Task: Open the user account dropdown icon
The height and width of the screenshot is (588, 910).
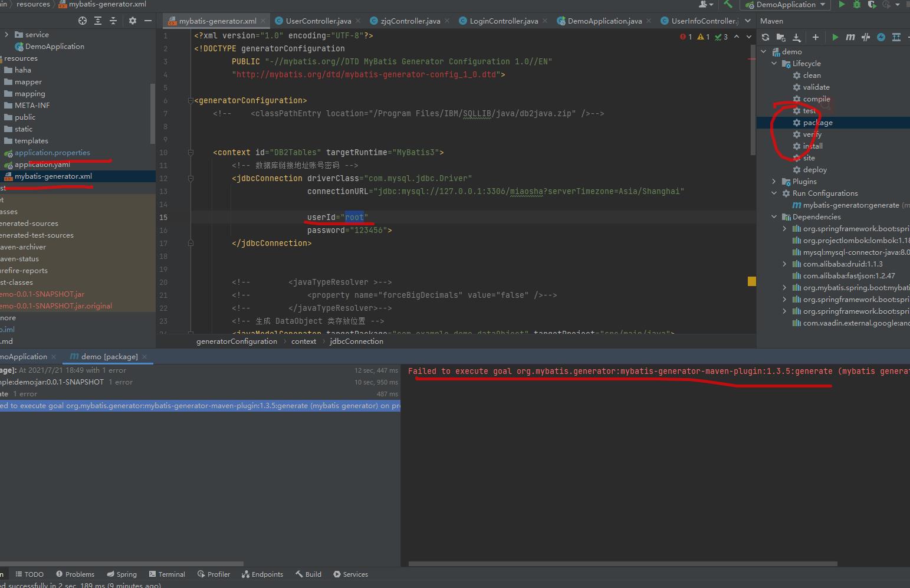Action: pos(706,5)
